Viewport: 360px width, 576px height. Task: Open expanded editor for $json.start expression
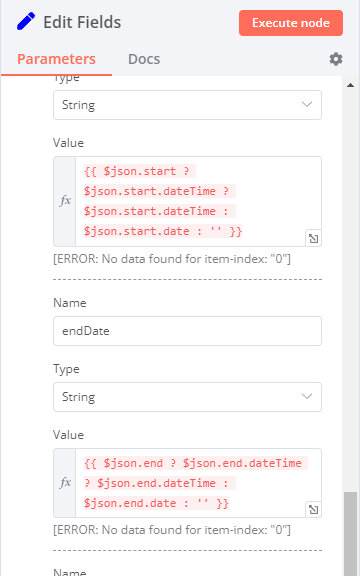tap(313, 239)
